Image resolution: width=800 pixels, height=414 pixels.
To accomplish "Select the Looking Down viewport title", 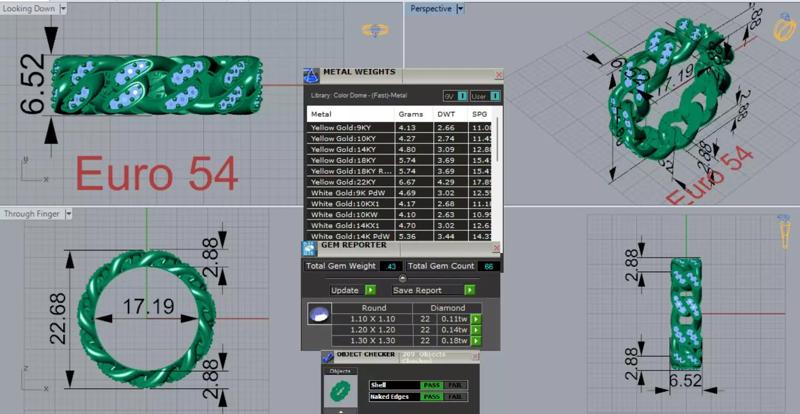I will click(30, 9).
